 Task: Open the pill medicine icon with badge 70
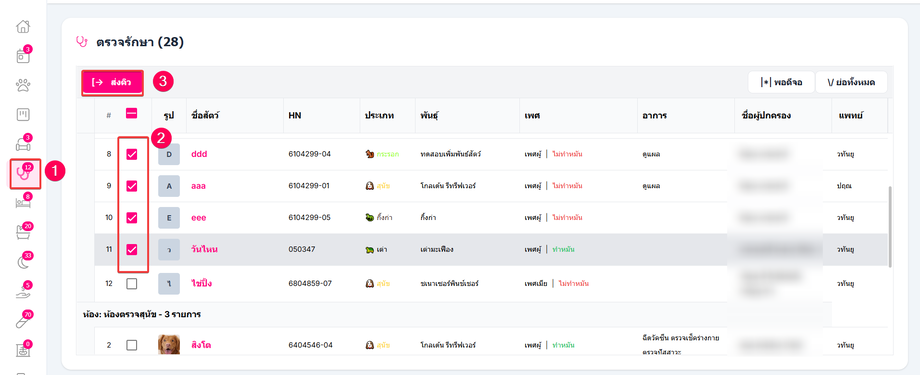[x=23, y=320]
